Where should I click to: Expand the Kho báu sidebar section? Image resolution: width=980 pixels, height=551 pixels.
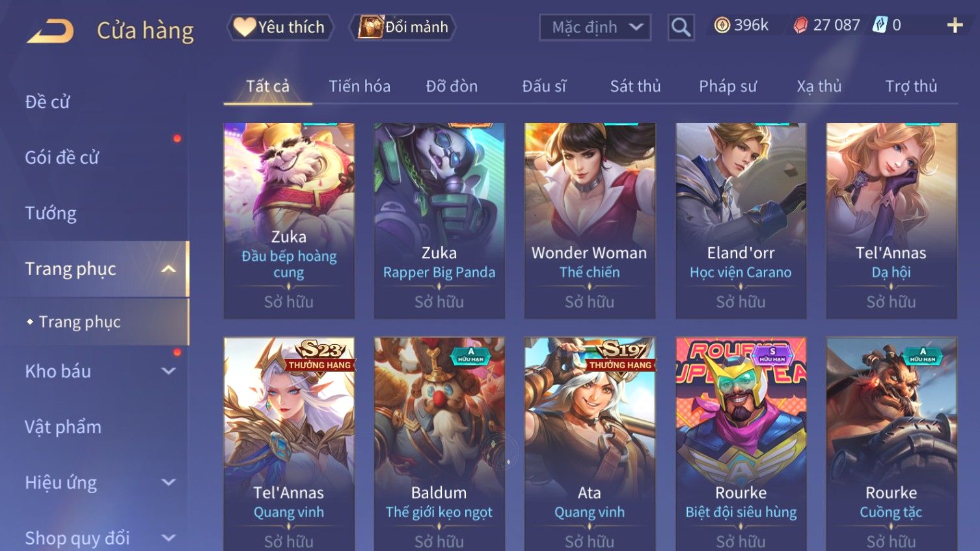[169, 371]
